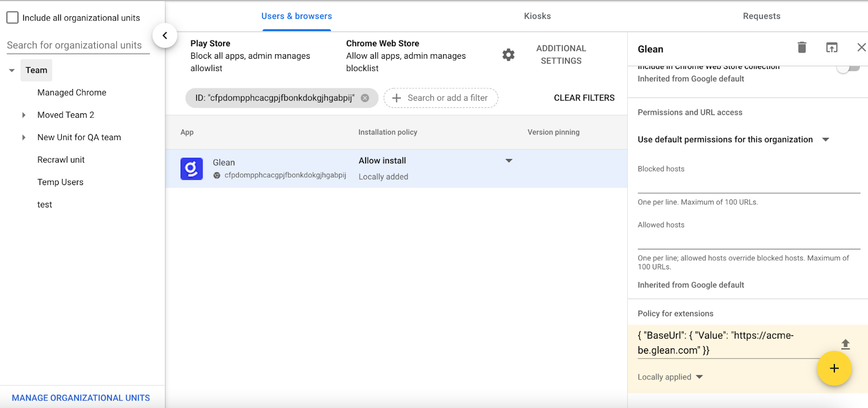
Task: Open default permissions dropdown
Action: click(825, 140)
